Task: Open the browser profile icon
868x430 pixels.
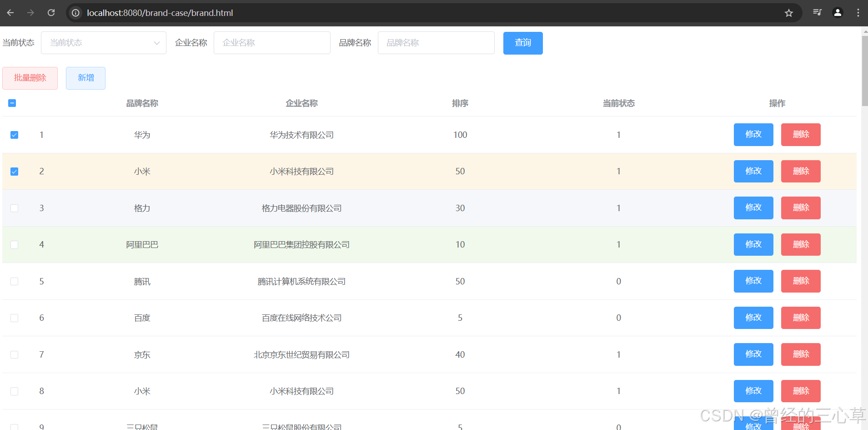Action: click(838, 12)
